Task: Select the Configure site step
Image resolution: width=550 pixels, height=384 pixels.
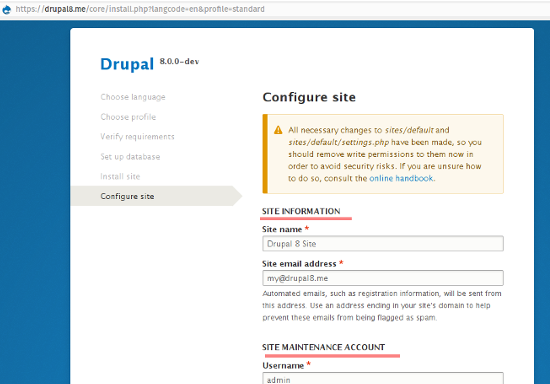Action: [156, 196]
